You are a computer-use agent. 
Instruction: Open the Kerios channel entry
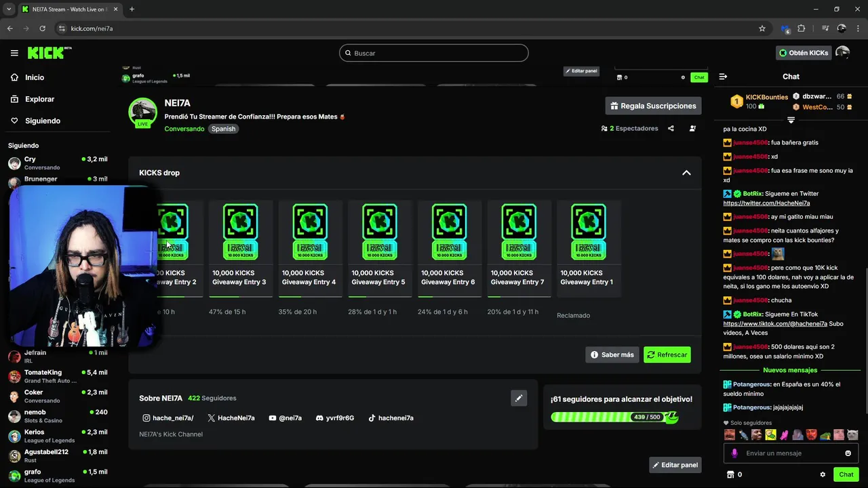tap(58, 436)
